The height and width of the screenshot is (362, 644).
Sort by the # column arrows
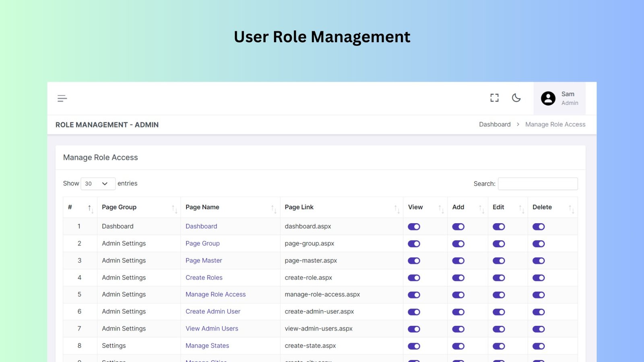tap(90, 208)
